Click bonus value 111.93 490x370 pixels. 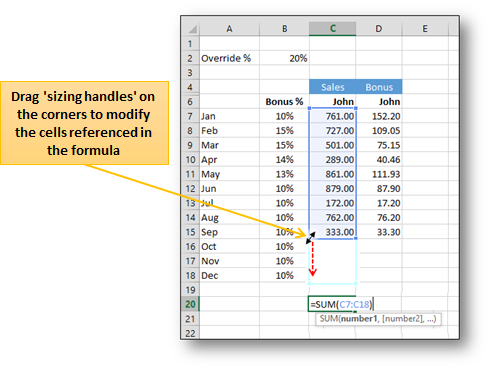(x=379, y=174)
